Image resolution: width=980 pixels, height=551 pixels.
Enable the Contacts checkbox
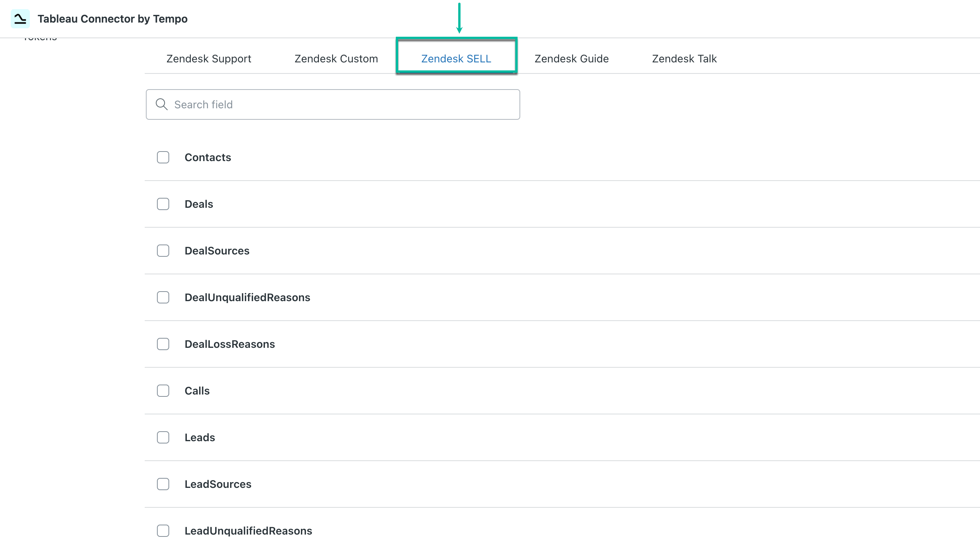point(163,157)
